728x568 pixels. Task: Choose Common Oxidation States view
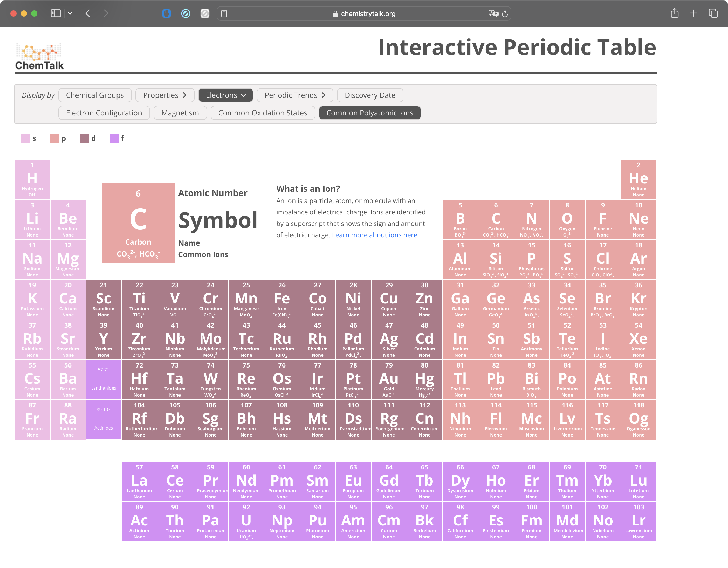(x=263, y=113)
